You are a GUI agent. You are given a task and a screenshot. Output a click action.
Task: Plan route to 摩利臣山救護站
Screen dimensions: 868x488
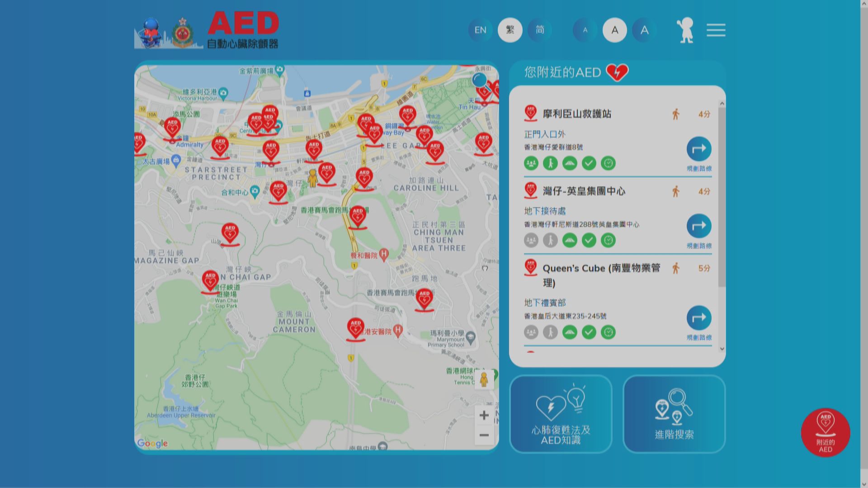click(698, 150)
